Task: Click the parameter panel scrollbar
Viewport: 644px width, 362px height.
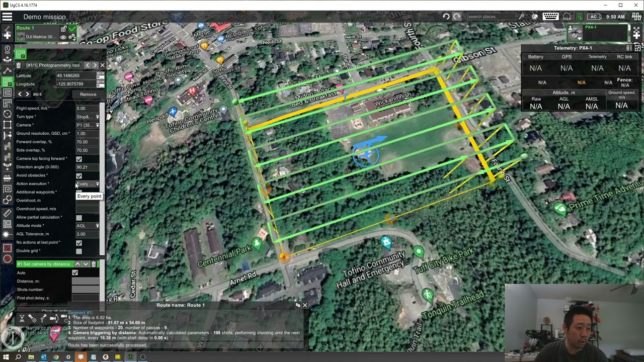Action: [103, 178]
